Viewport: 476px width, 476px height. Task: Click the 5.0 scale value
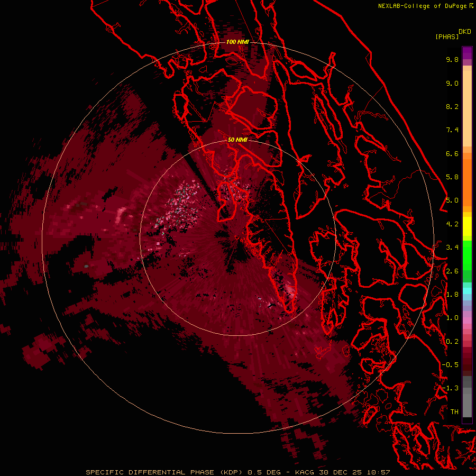coord(452,200)
